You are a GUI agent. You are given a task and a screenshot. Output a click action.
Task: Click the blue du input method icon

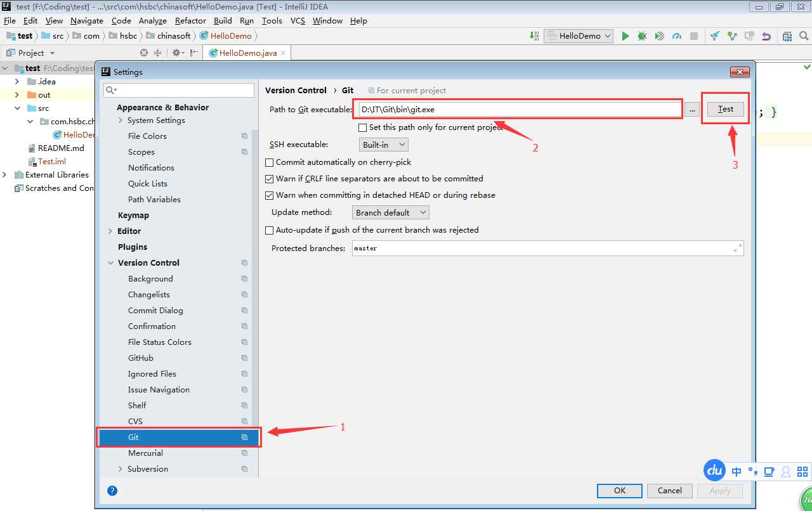(x=715, y=470)
